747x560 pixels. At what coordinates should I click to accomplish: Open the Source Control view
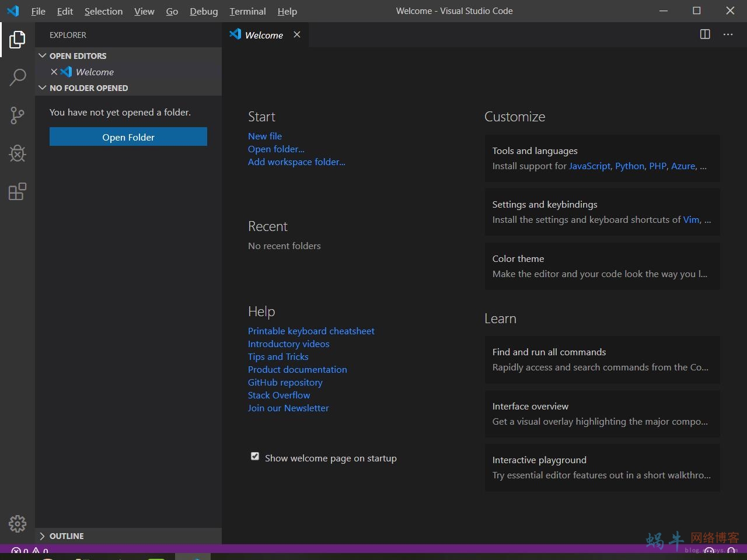click(x=18, y=116)
